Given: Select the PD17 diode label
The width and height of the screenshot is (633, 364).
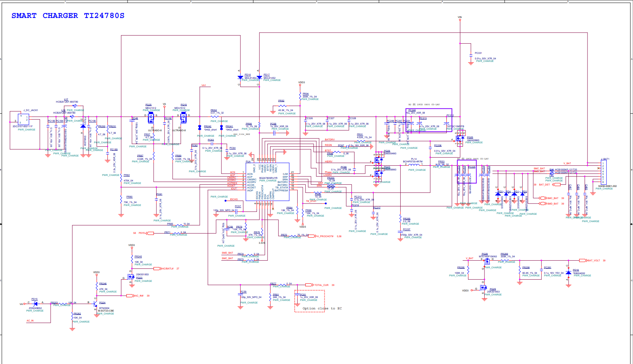Looking at the screenshot, I should tap(266, 75).
